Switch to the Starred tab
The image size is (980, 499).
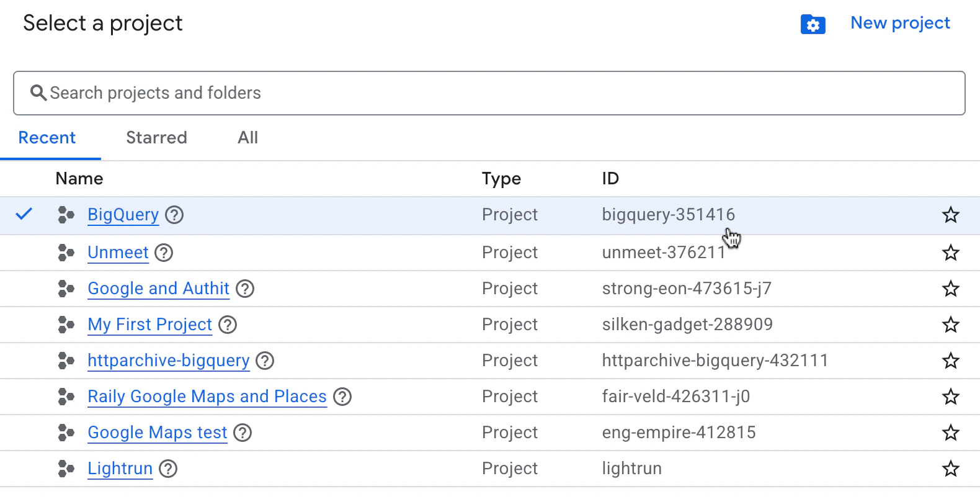click(156, 138)
